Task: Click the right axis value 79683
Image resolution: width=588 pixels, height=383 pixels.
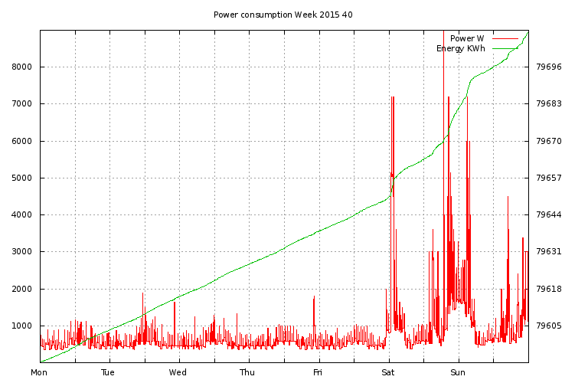Action: click(549, 104)
